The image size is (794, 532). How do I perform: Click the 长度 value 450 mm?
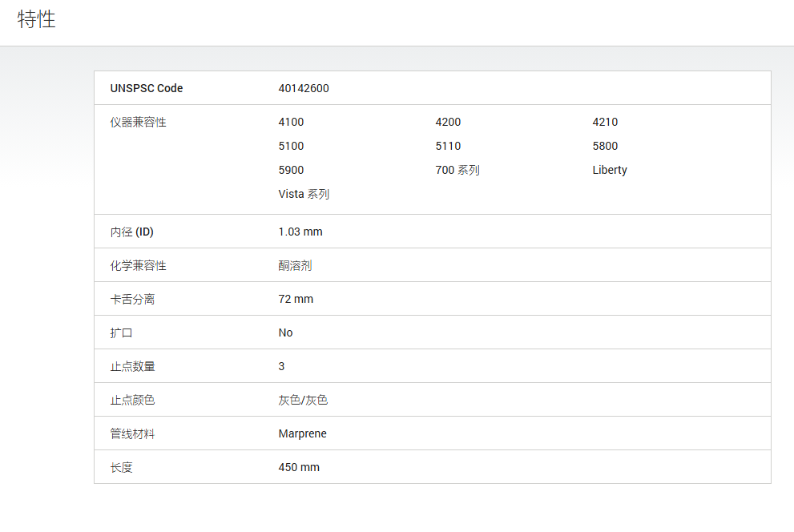tap(299, 467)
